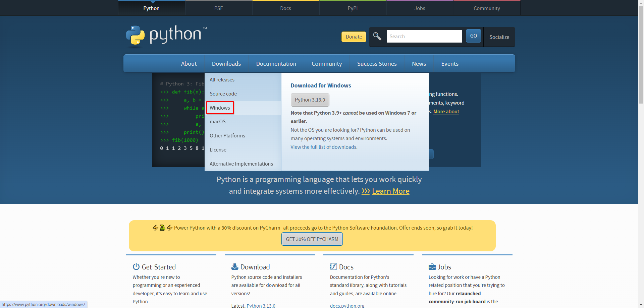This screenshot has width=644, height=308.
Task: Click the magnifying glass search icon
Action: pos(377,36)
